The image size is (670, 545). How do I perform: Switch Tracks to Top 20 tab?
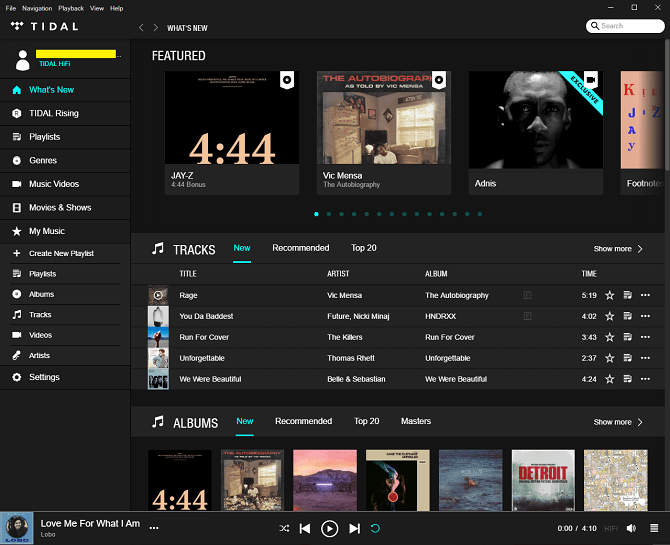click(364, 248)
